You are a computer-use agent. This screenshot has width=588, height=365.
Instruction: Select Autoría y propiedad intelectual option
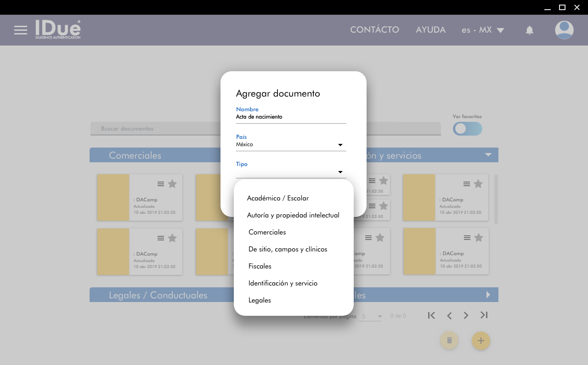293,215
